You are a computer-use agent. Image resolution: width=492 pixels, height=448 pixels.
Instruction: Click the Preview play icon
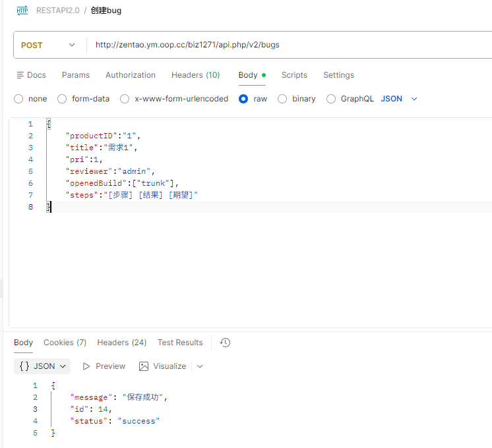[86, 366]
